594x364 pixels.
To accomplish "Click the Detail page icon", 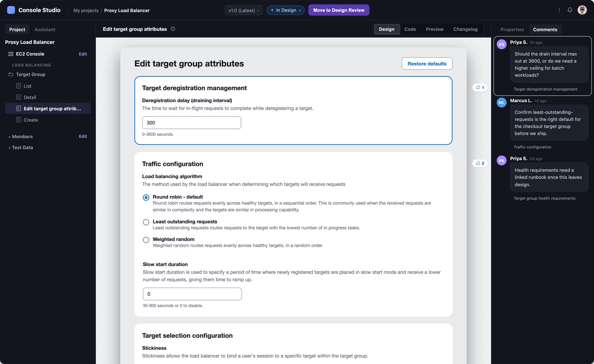I will click(19, 97).
